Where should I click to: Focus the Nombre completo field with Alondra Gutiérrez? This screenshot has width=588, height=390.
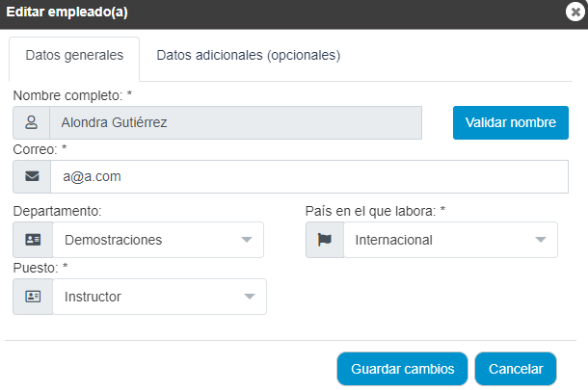click(x=235, y=123)
